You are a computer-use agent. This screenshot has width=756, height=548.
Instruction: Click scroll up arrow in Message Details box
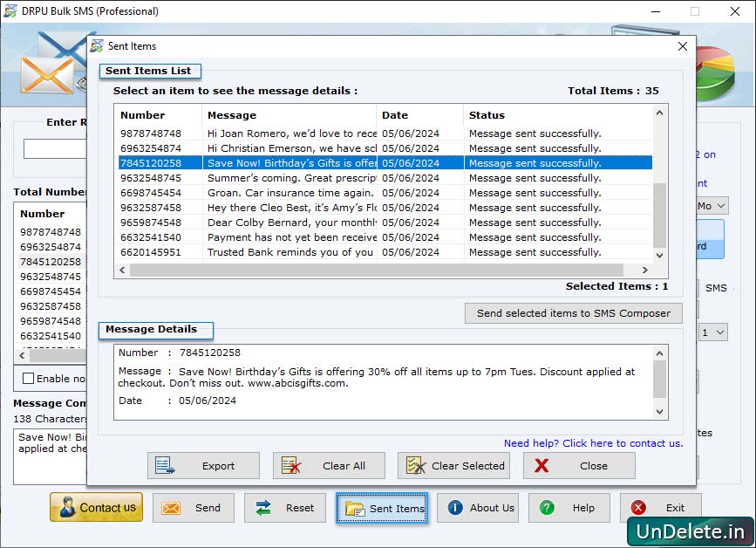click(x=659, y=353)
